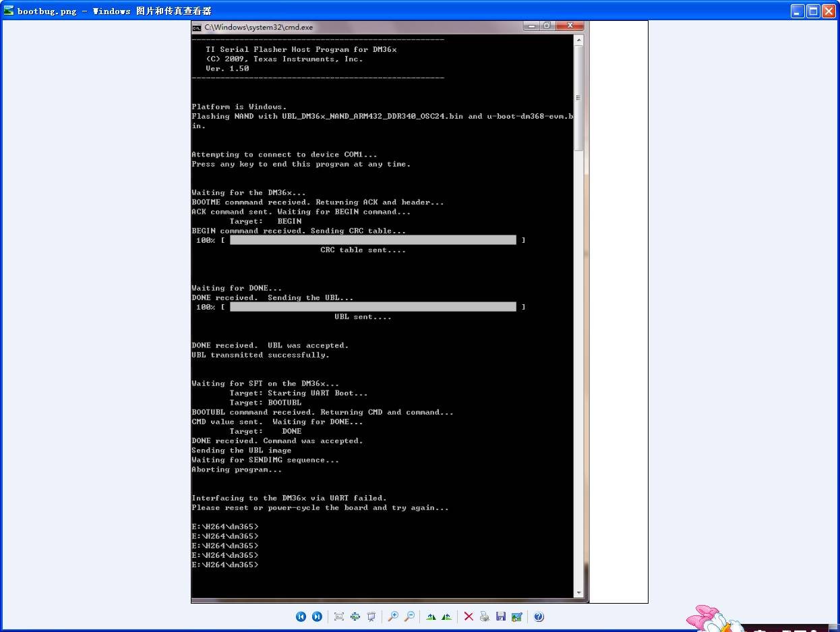
Task: Go to the previous image
Action: [301, 616]
